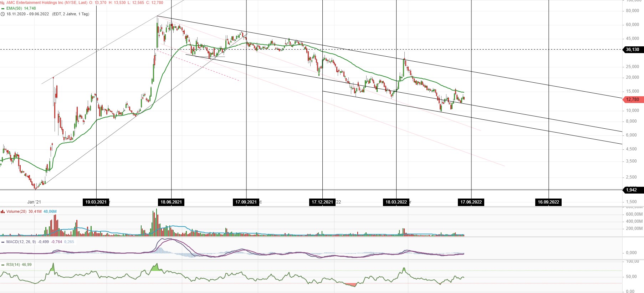
Task: Click the open value O: 13,370
Action: pos(98,2)
